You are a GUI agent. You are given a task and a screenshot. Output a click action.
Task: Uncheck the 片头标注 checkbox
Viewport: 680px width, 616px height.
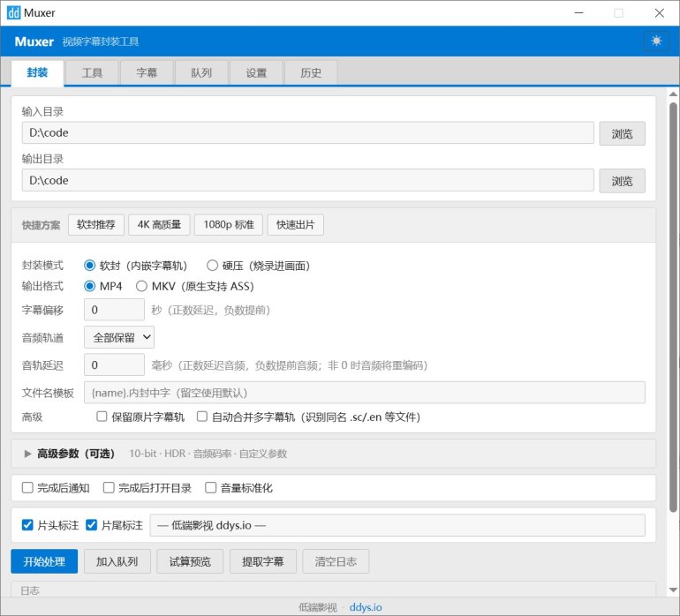pos(27,525)
